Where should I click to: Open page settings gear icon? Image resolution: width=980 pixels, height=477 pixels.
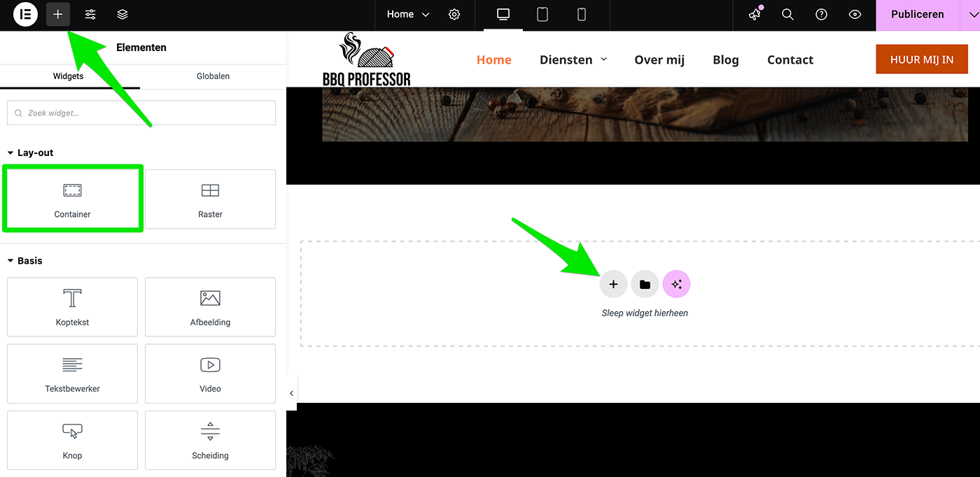(x=454, y=15)
